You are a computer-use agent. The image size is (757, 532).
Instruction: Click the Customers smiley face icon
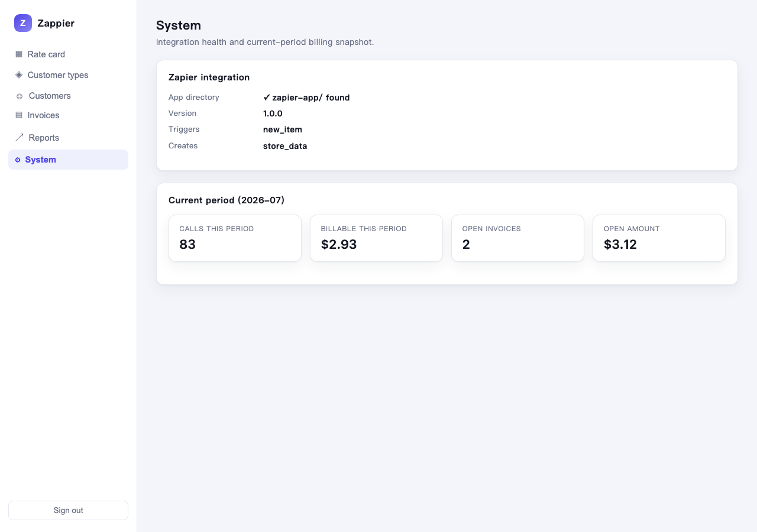coord(20,96)
